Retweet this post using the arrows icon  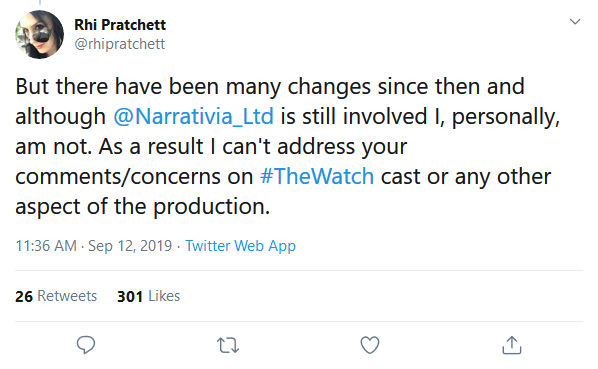point(228,345)
